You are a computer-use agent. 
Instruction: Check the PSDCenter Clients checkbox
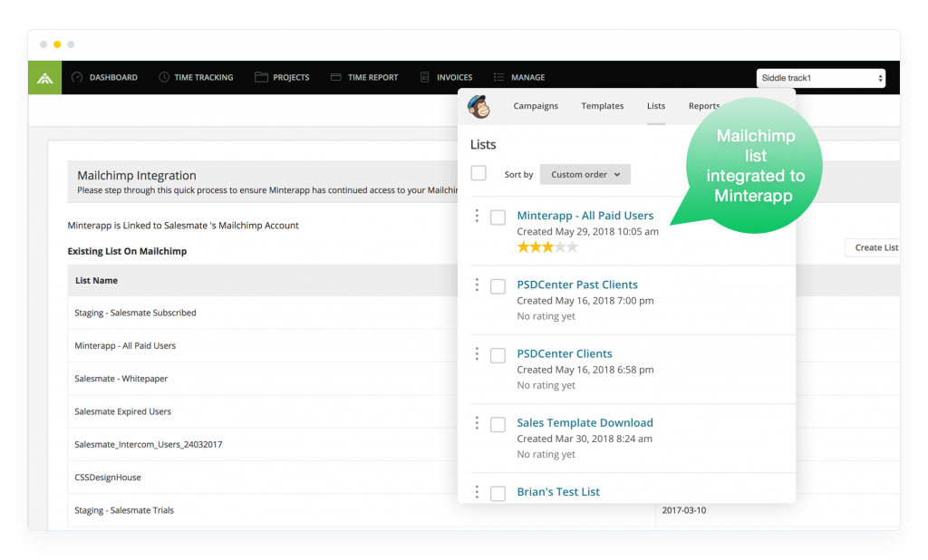click(498, 355)
